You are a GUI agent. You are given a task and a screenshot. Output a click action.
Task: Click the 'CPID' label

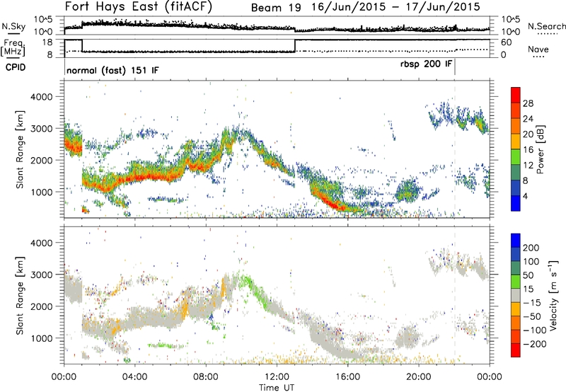click(x=16, y=67)
